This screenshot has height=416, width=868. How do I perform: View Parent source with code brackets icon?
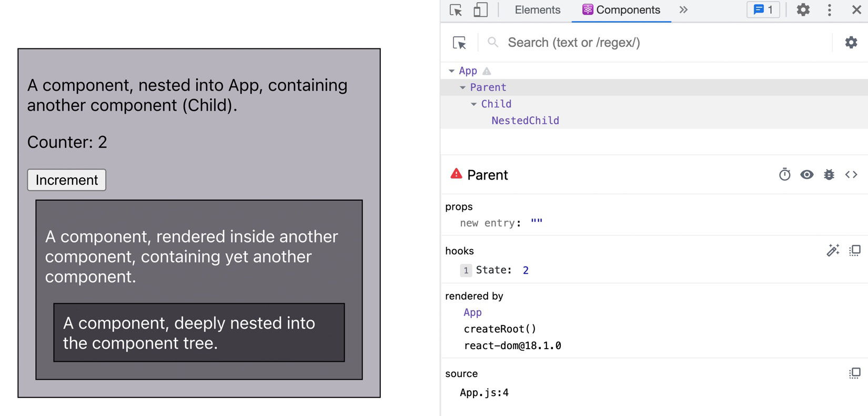[851, 175]
